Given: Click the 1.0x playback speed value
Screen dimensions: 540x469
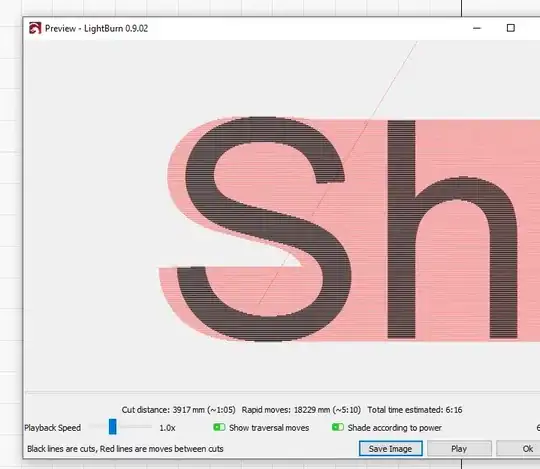Looking at the screenshot, I should click(x=167, y=428).
